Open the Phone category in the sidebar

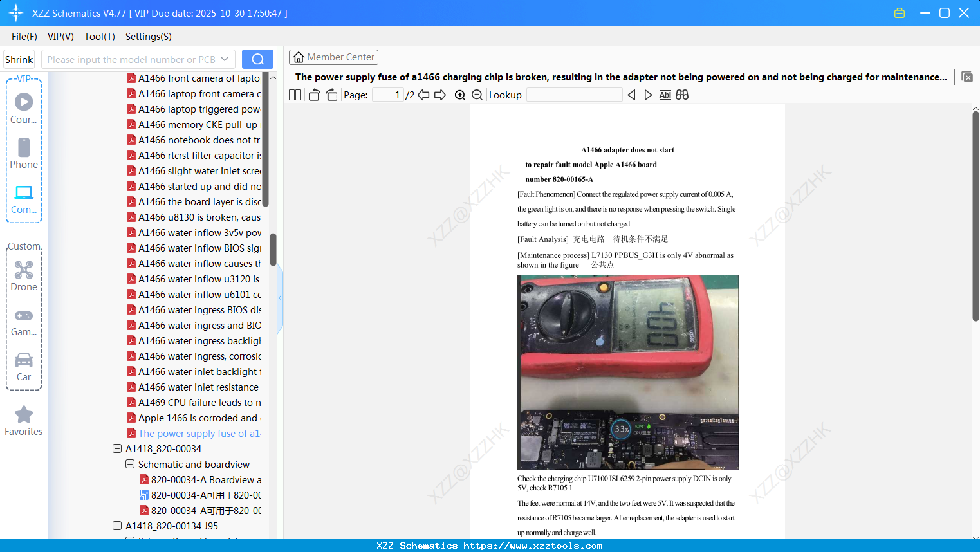(24, 154)
